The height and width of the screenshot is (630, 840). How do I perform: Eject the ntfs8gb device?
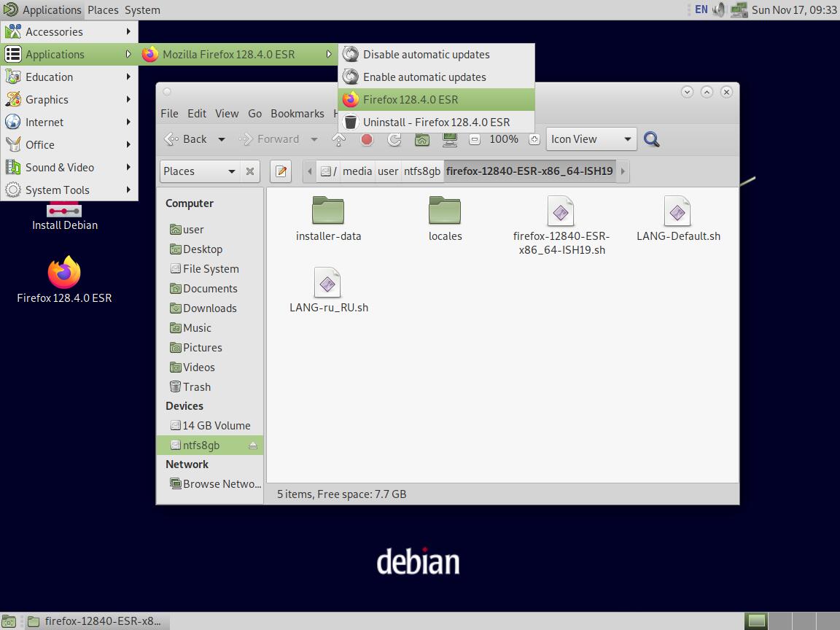coord(253,446)
